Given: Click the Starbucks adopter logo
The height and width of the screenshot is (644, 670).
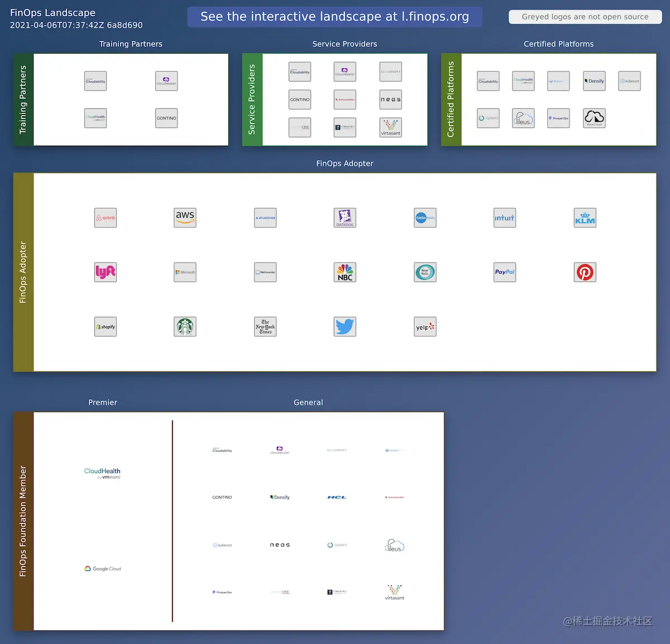Looking at the screenshot, I should click(x=185, y=327).
